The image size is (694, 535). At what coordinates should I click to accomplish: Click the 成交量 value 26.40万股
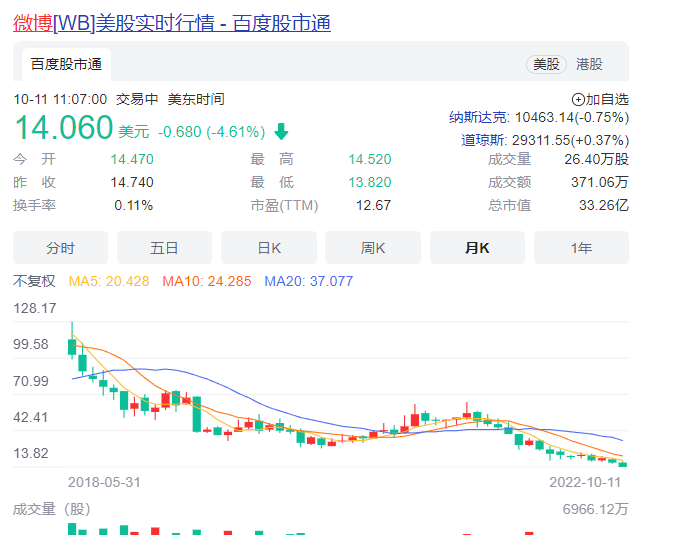tap(597, 159)
